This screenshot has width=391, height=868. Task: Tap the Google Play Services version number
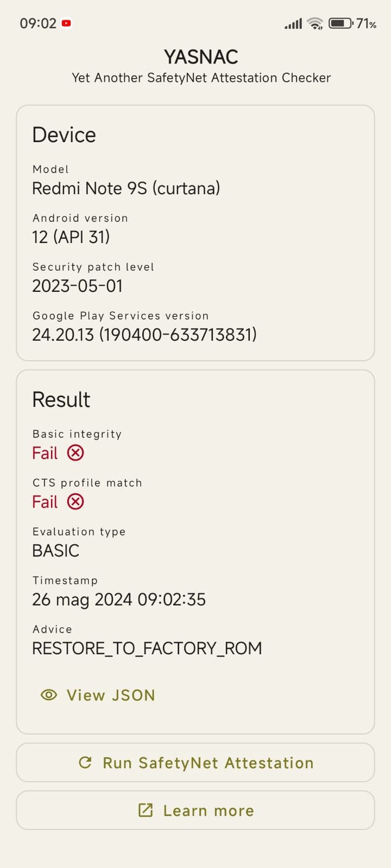coord(144,335)
